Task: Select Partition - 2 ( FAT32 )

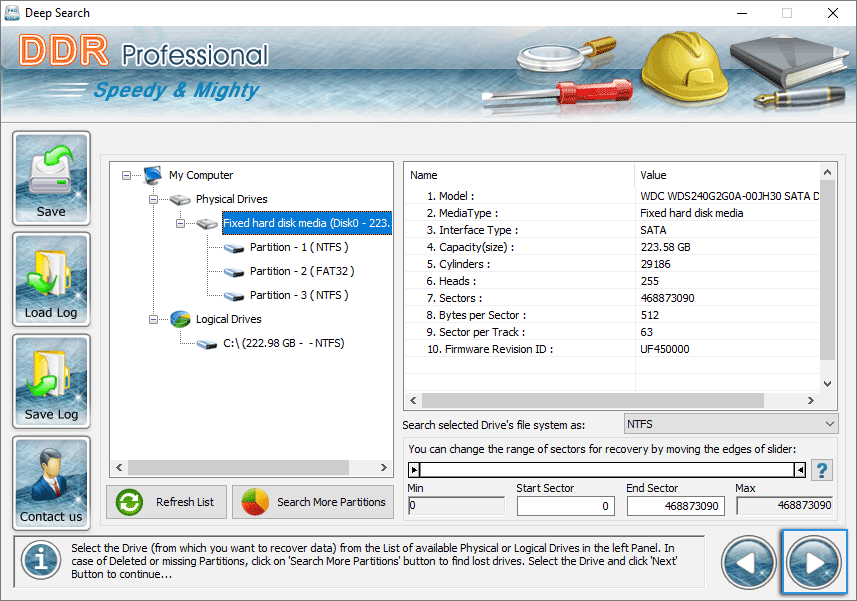Action: pyautogui.click(x=302, y=271)
